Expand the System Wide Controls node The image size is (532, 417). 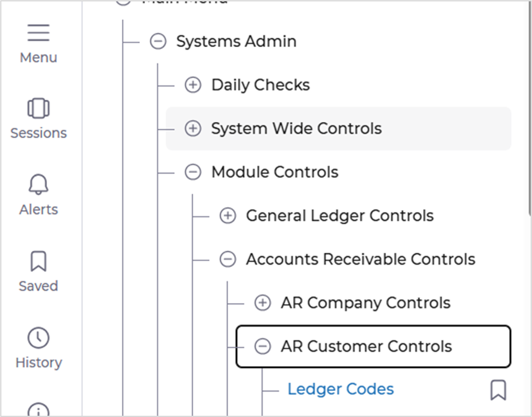[193, 129]
